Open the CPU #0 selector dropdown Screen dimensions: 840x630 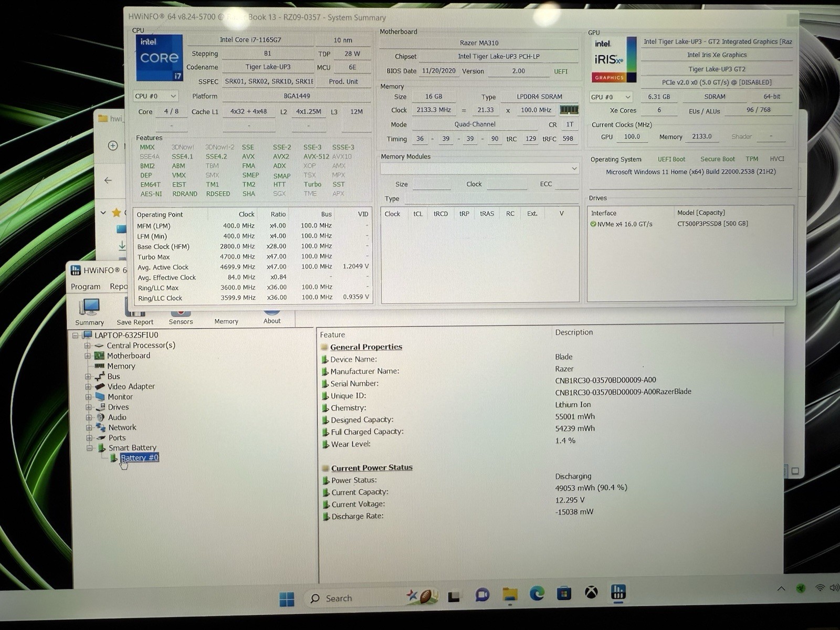tap(155, 96)
